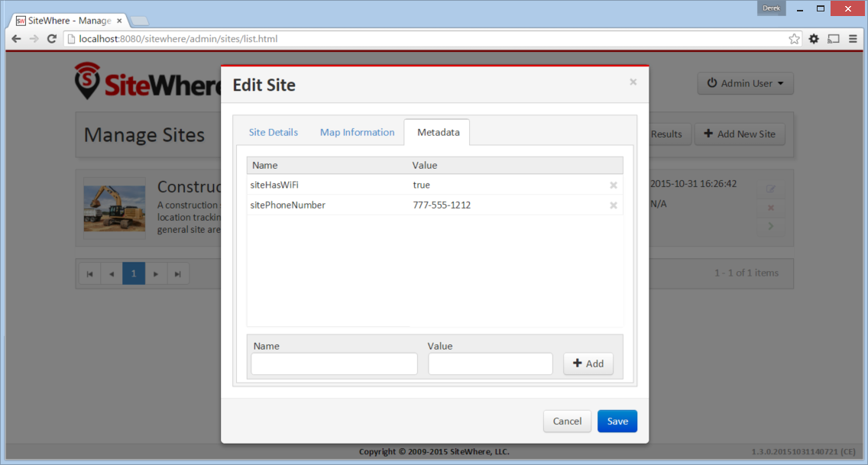
Task: Delete the siteHasWiFi metadata row
Action: (614, 186)
